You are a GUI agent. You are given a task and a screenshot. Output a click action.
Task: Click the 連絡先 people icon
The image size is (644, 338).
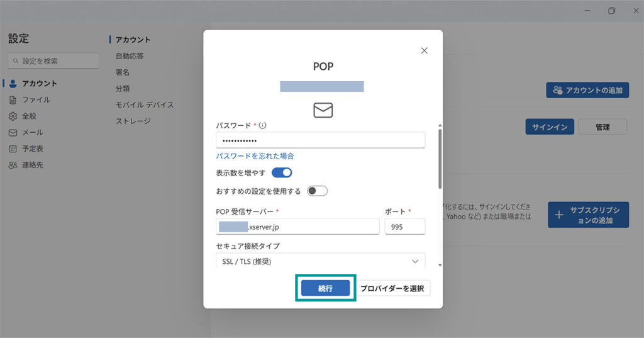pos(13,165)
